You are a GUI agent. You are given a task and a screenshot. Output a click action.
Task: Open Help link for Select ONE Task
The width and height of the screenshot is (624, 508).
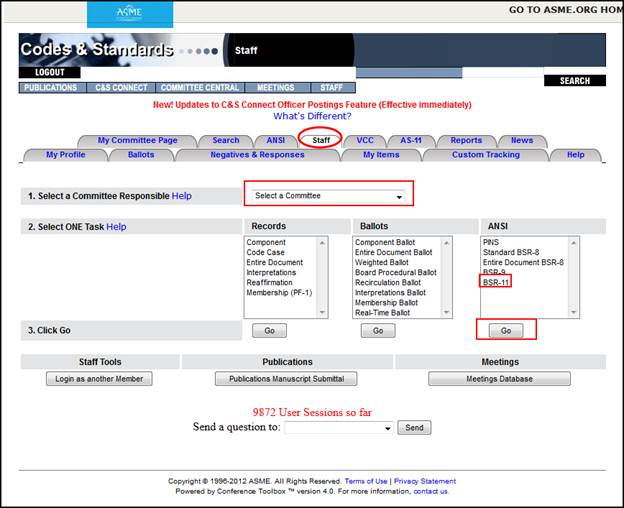[116, 227]
